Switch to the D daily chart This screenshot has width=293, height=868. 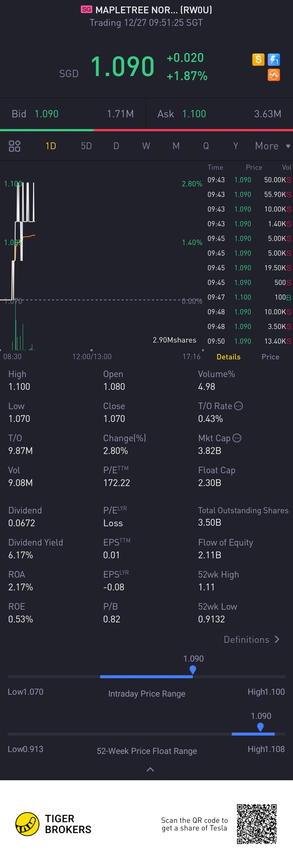pos(116,146)
